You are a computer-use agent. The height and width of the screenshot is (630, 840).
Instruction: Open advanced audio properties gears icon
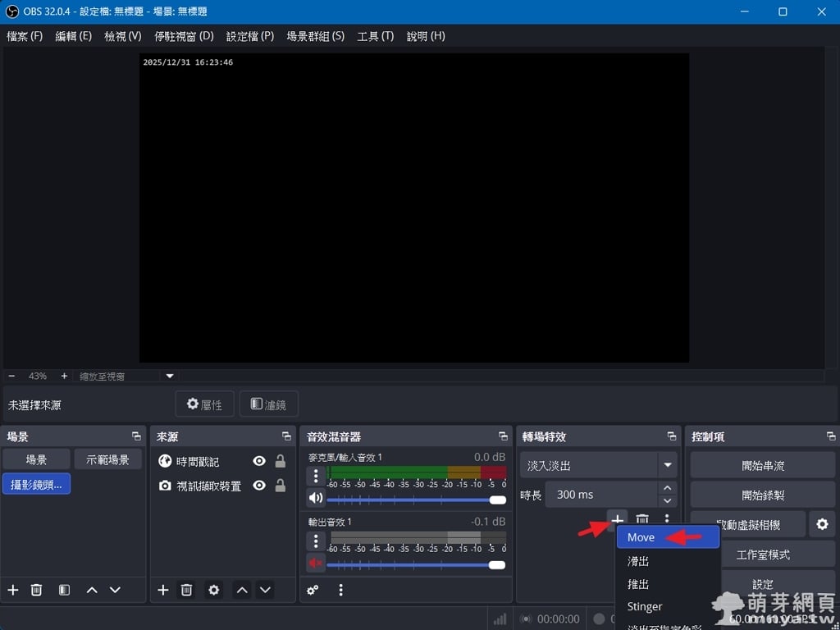[313, 590]
